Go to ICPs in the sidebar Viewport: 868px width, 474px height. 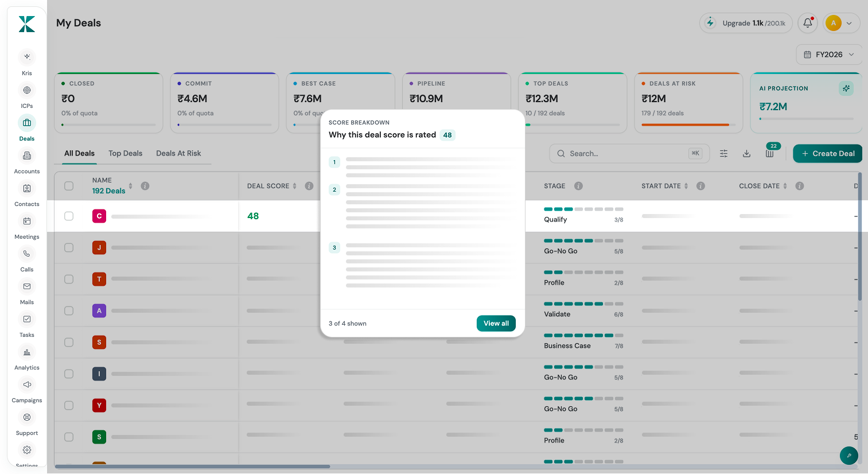click(27, 95)
